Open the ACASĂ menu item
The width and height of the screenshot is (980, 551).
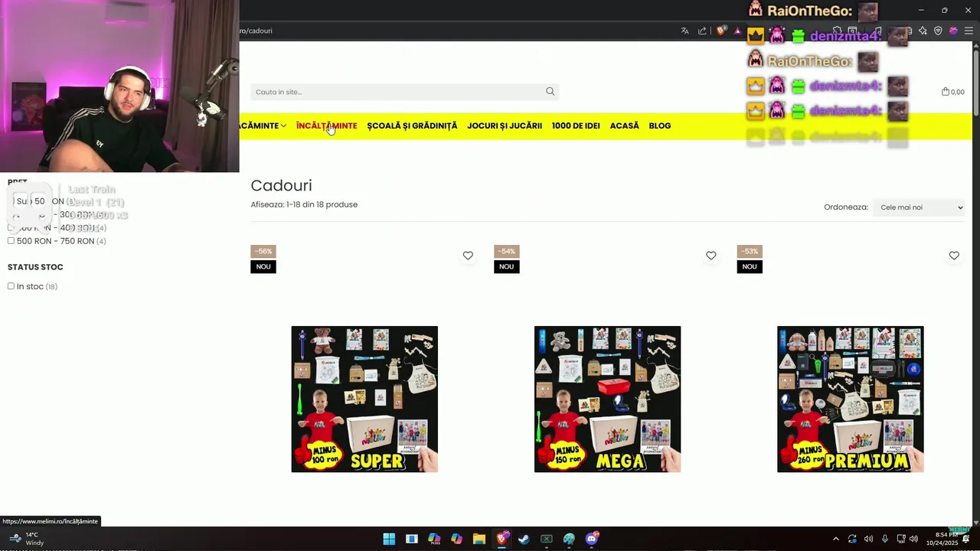[x=624, y=126]
